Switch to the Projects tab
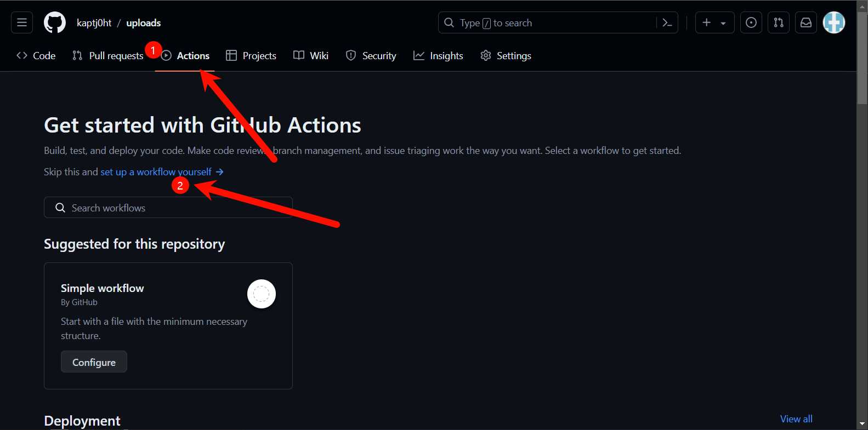The image size is (868, 430). (x=251, y=55)
